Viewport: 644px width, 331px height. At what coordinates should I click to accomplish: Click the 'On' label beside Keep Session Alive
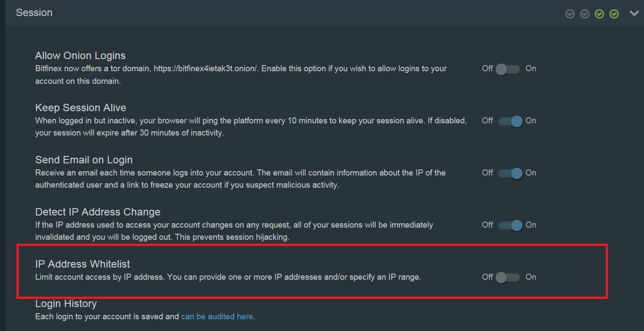coord(531,121)
